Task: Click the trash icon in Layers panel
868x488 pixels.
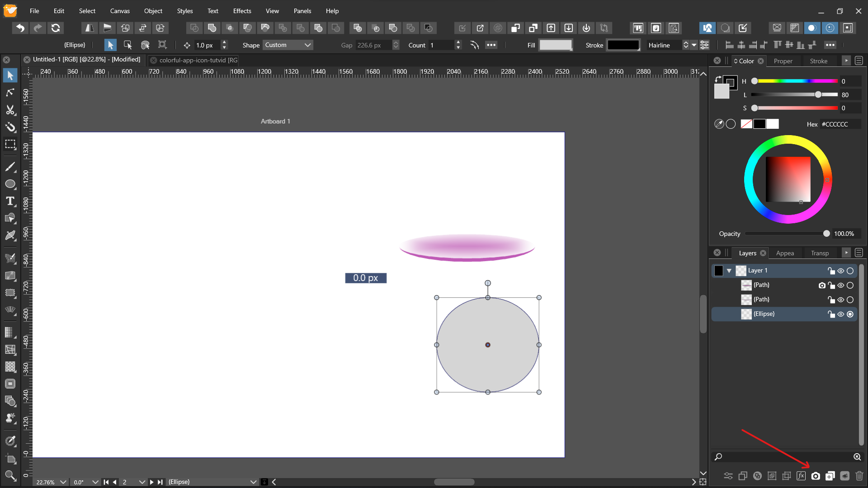Action: tap(859, 476)
